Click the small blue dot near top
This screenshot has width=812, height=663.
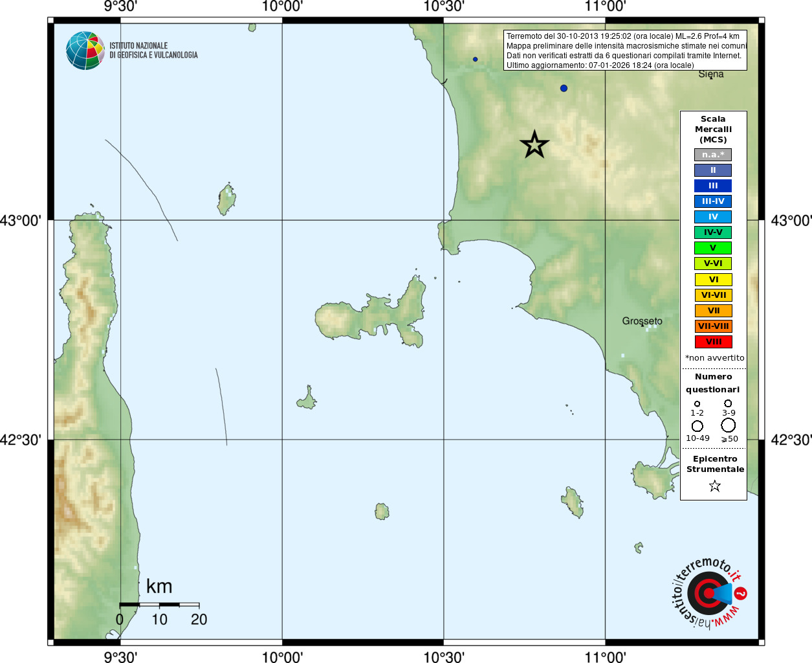(x=475, y=59)
